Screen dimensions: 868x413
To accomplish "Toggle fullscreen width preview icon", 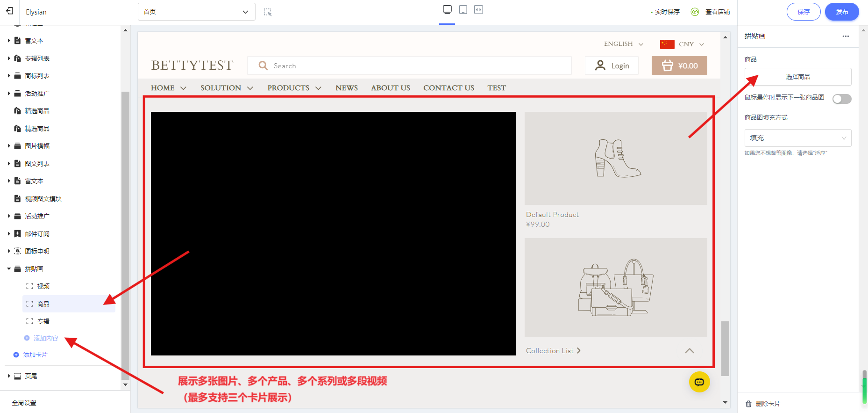I will (478, 10).
